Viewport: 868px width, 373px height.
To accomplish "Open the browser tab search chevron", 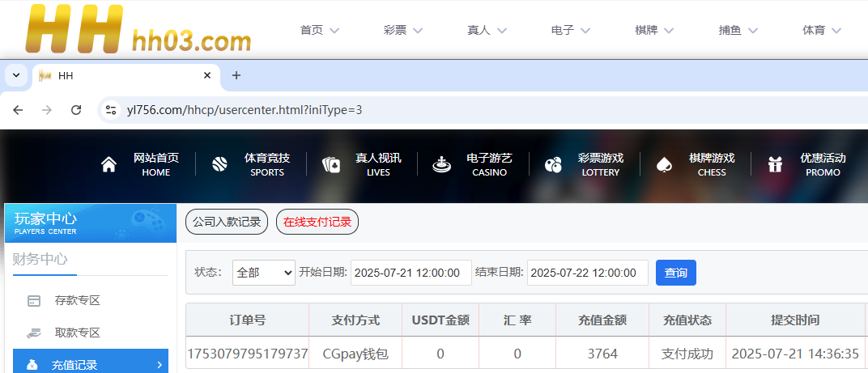I will pos(15,75).
